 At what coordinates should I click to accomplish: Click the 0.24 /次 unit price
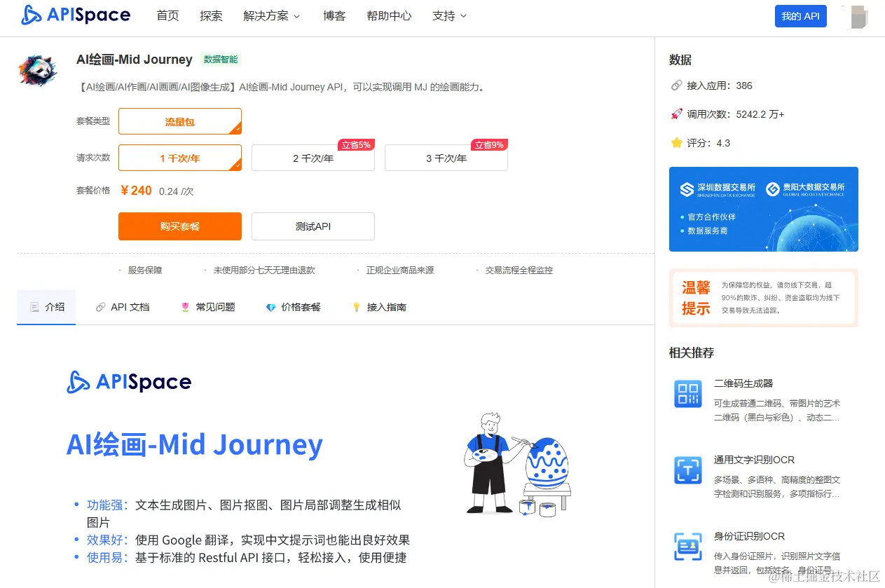point(177,191)
